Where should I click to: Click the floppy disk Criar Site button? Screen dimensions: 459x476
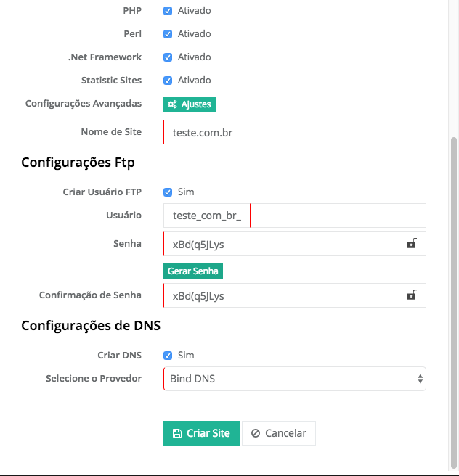(201, 433)
